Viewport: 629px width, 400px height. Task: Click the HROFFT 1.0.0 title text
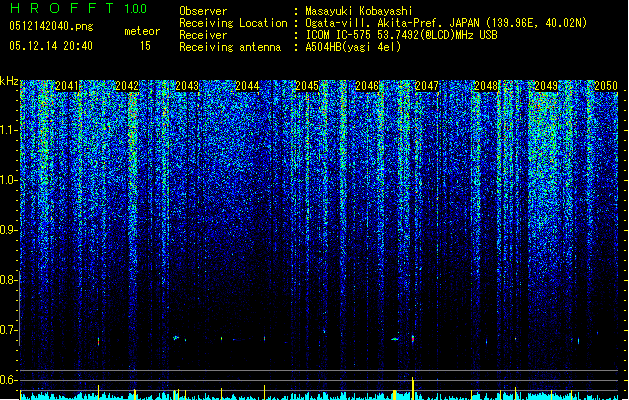point(78,8)
